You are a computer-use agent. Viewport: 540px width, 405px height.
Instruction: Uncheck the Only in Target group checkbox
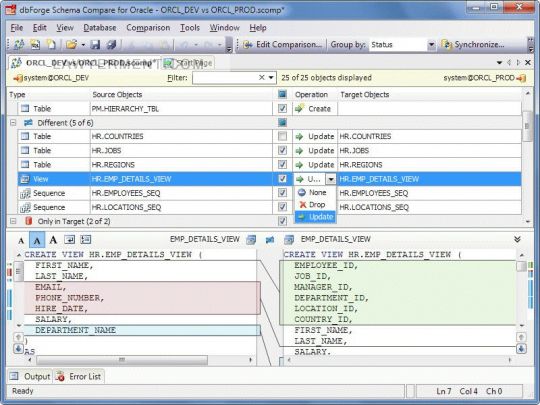[282, 221]
